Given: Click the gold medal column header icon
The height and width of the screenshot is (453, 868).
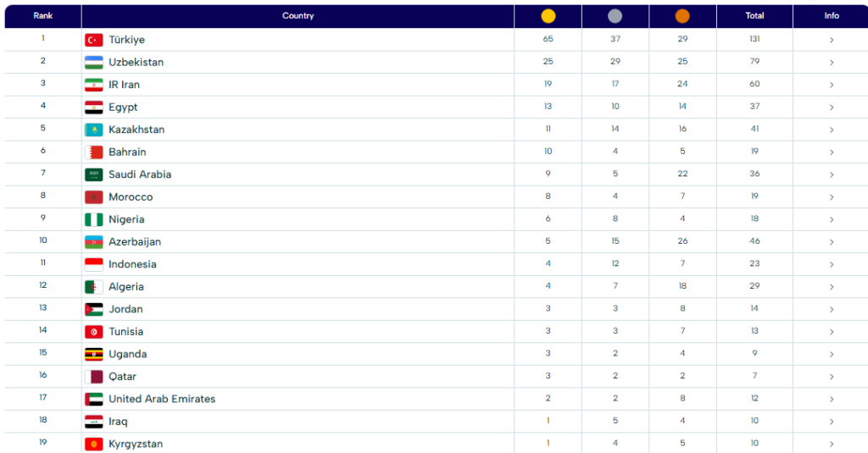Looking at the screenshot, I should [548, 16].
